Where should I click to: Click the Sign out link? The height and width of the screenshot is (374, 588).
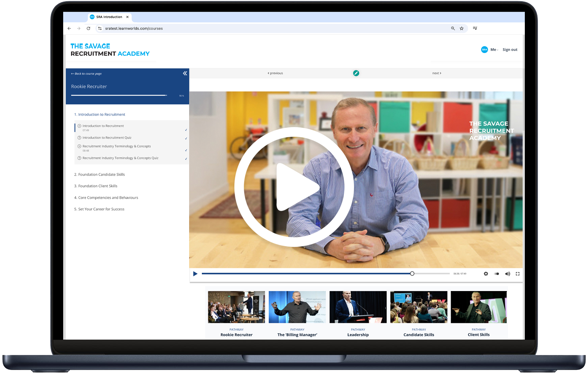(x=510, y=50)
